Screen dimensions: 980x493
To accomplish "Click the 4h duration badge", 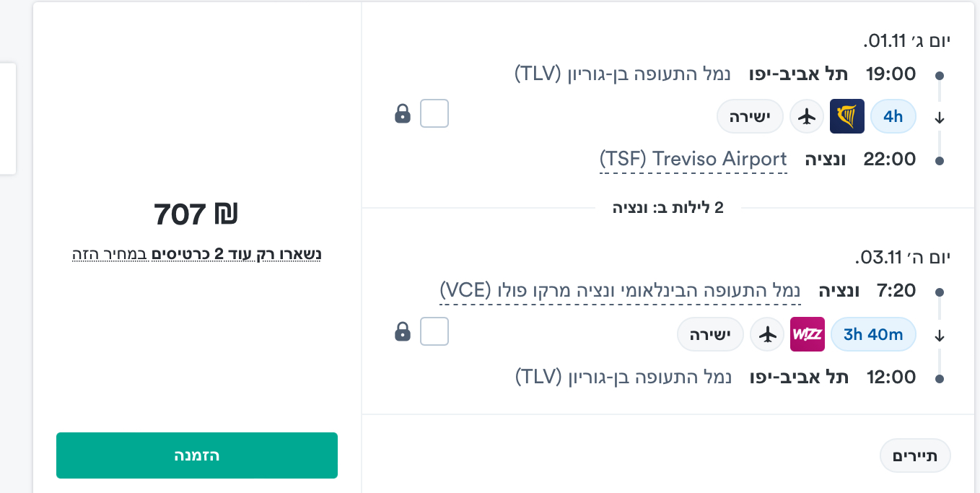I will click(x=893, y=116).
